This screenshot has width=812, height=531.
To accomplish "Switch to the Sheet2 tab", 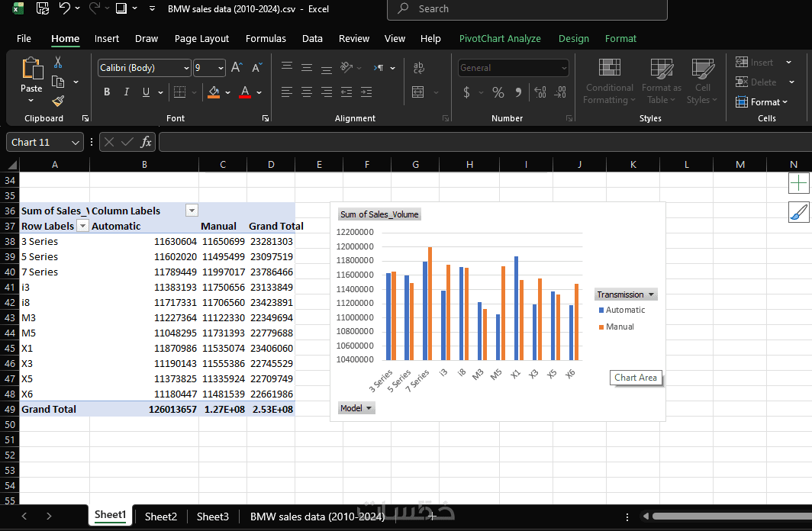I will click(x=160, y=517).
